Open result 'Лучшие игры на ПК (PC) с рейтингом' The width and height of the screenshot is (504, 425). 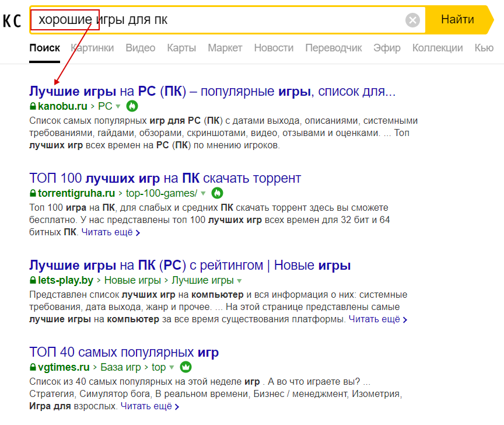(x=190, y=266)
